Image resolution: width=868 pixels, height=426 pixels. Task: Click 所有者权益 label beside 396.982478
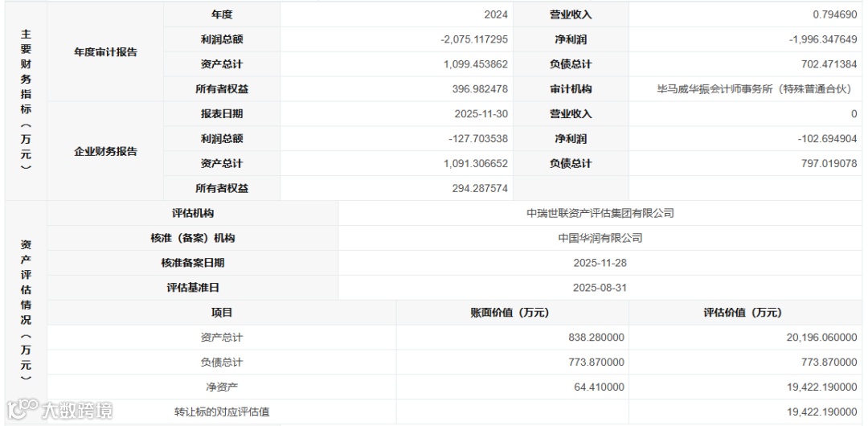[222, 89]
